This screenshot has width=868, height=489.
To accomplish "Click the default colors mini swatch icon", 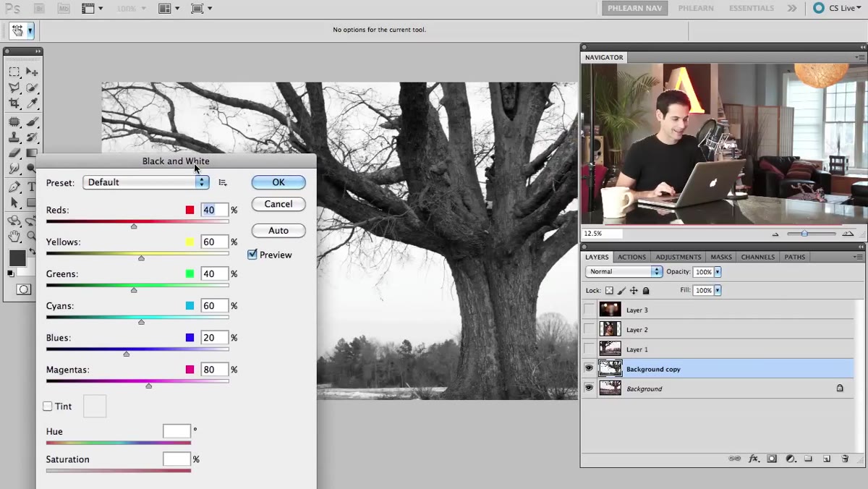I will tap(11, 273).
